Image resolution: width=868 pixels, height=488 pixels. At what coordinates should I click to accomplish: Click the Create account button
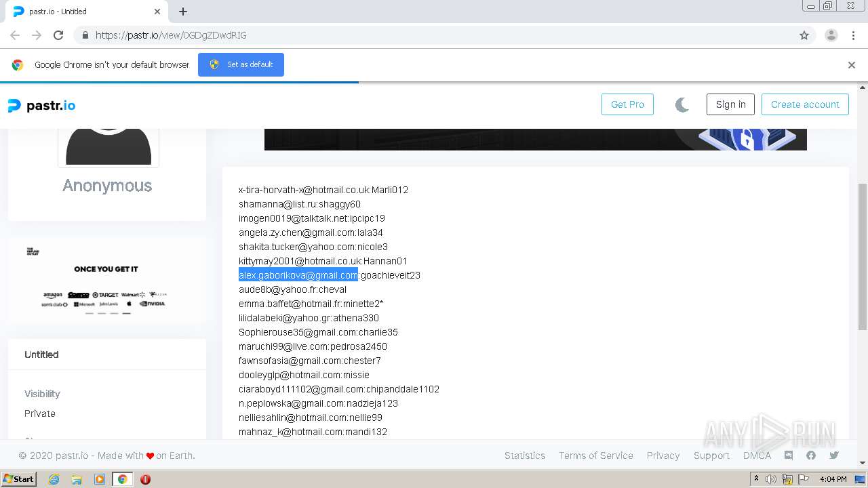pyautogui.click(x=805, y=104)
